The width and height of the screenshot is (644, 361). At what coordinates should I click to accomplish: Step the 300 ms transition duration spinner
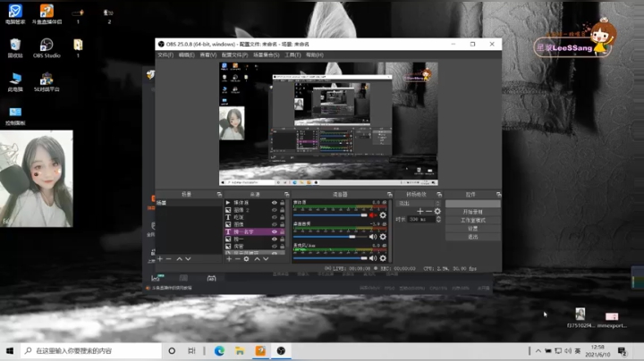pos(438,220)
